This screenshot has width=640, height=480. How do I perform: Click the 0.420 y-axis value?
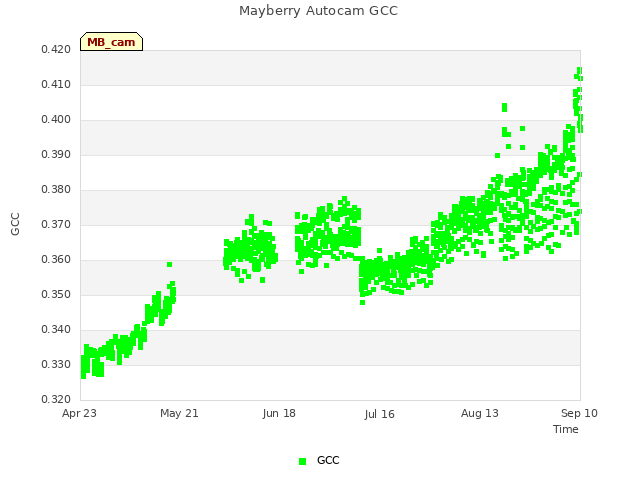click(56, 50)
